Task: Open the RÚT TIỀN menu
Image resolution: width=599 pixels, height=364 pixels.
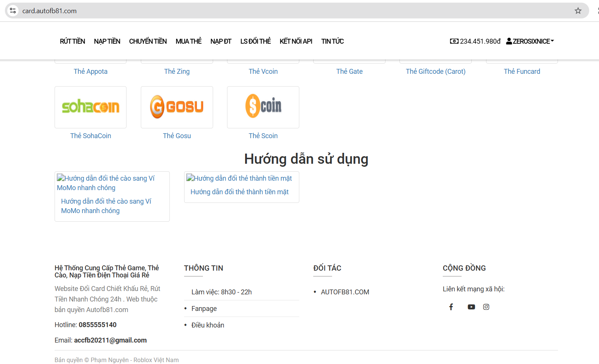Action: pos(72,41)
